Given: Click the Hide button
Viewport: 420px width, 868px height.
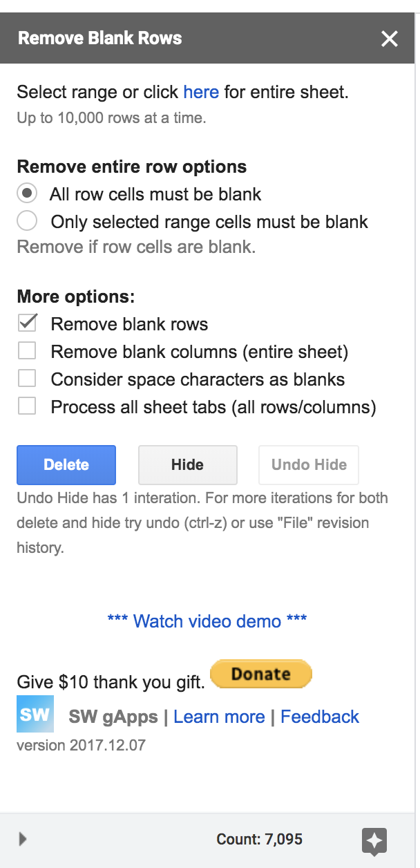Looking at the screenshot, I should (188, 464).
